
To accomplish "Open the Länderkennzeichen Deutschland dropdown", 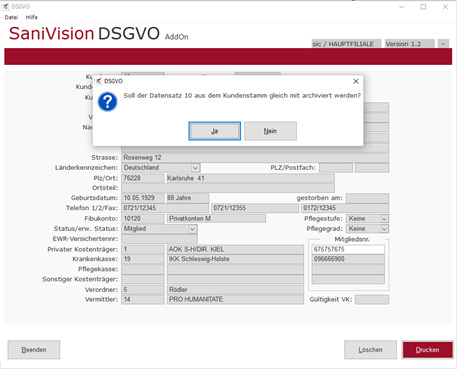I will click(x=195, y=168).
